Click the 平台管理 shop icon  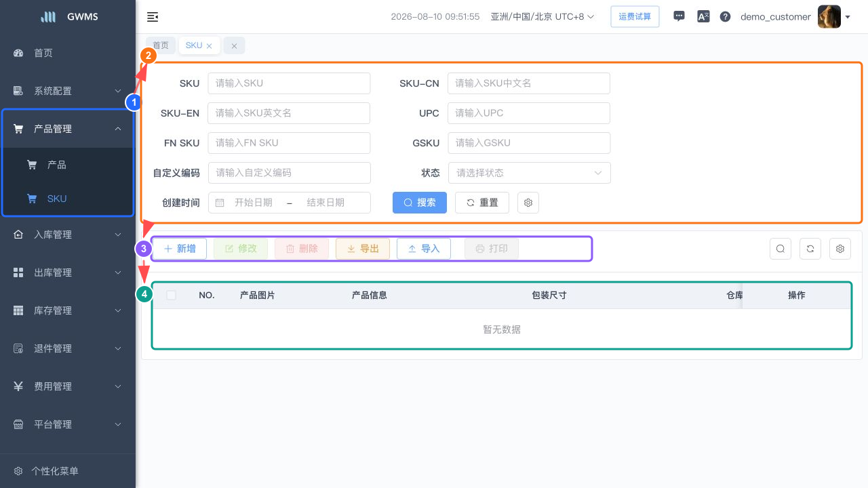click(18, 424)
